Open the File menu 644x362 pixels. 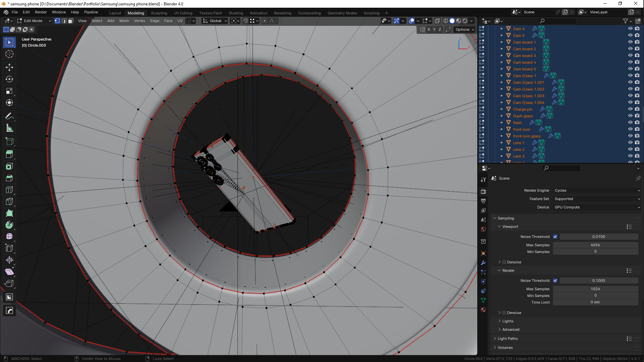15,12
